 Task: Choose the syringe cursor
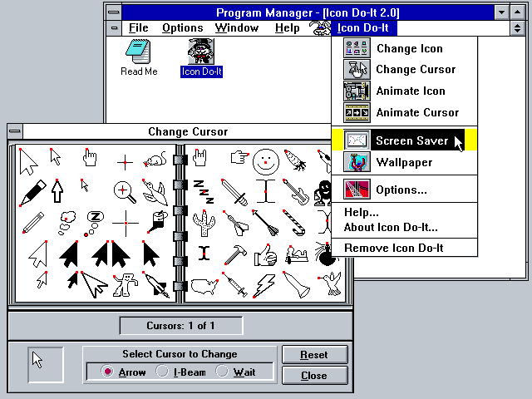click(x=235, y=285)
